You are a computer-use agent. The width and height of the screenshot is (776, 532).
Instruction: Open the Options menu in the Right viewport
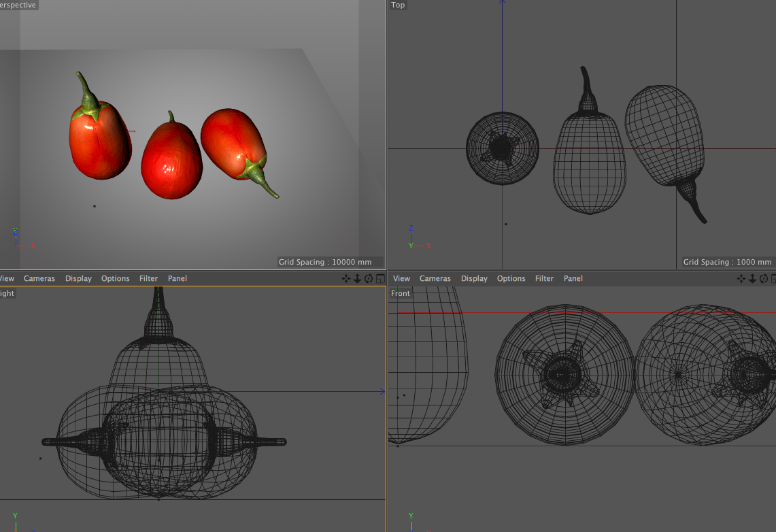(115, 278)
